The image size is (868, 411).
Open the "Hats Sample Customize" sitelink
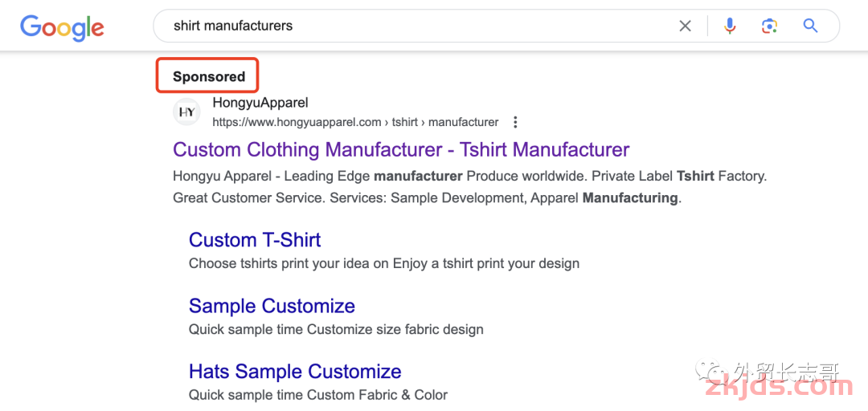(295, 371)
